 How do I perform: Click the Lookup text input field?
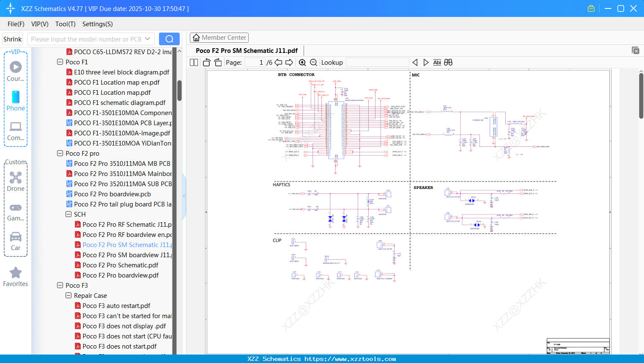[377, 63]
